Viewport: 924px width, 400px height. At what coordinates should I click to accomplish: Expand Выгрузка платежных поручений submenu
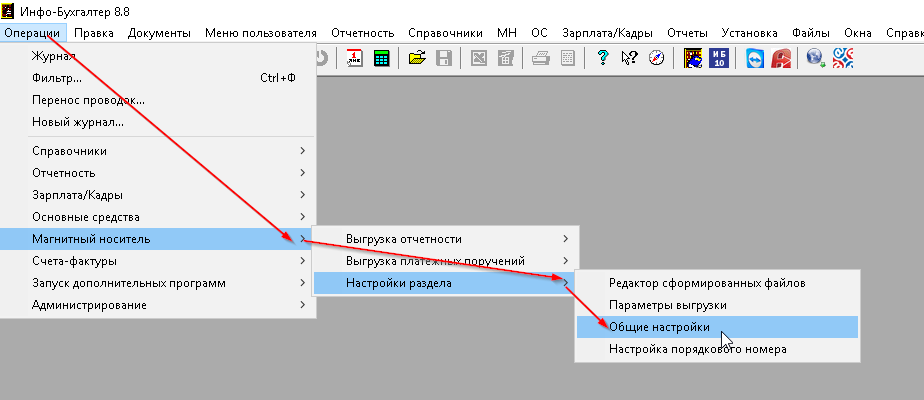(446, 261)
